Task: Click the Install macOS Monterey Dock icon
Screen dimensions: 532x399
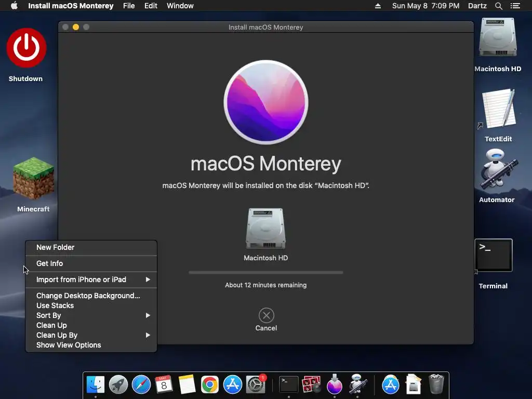Action: pyautogui.click(x=335, y=384)
